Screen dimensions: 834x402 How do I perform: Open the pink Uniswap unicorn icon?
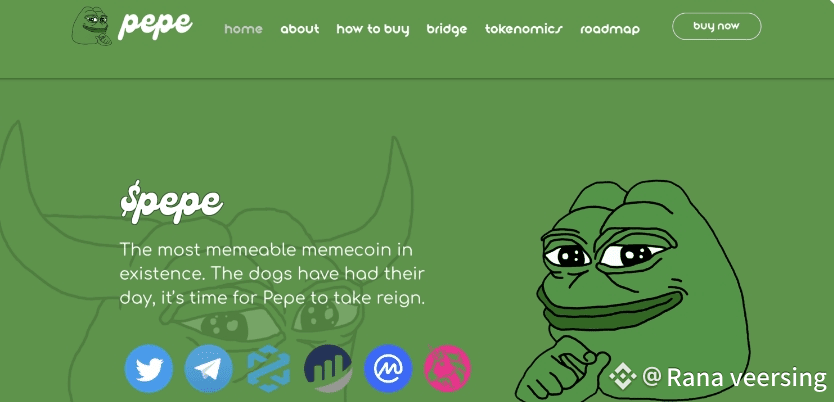click(x=447, y=368)
